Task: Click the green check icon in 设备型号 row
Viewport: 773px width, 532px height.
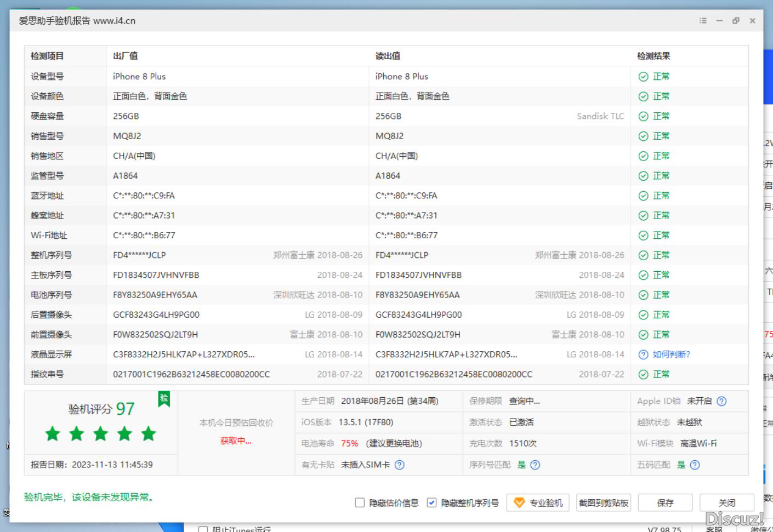Action: pyautogui.click(x=644, y=77)
